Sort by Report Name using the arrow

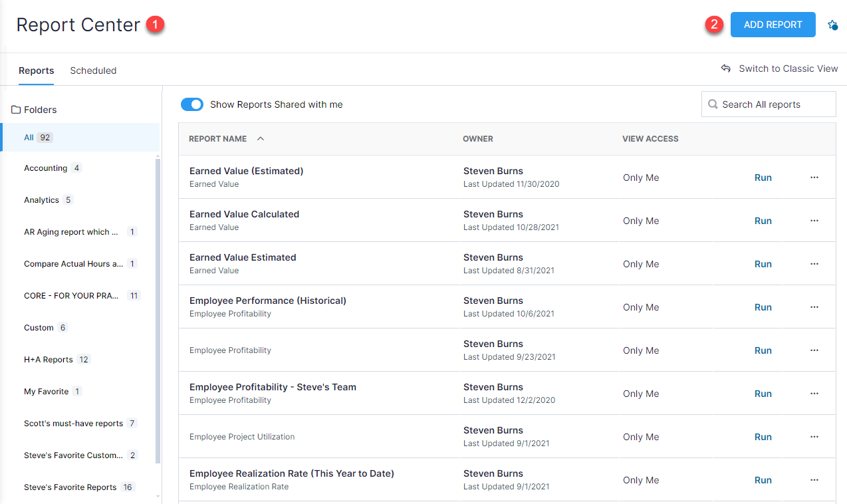pyautogui.click(x=261, y=139)
